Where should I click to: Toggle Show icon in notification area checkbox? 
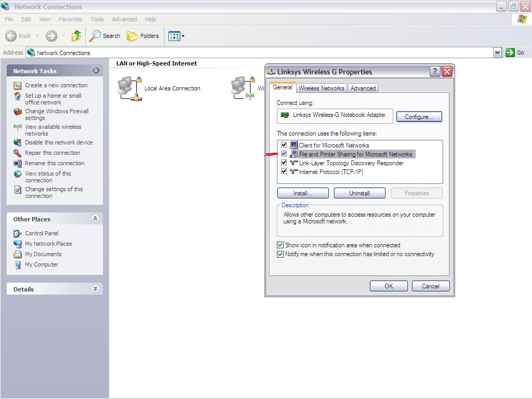(x=280, y=245)
